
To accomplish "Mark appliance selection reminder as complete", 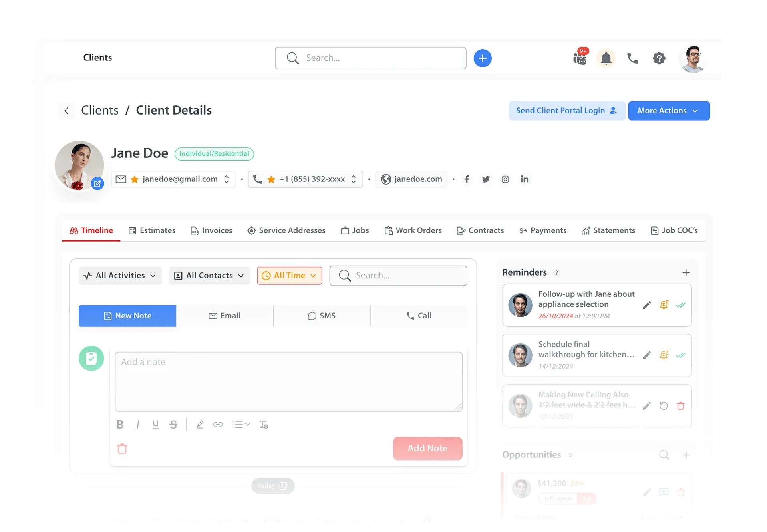I will (x=680, y=305).
